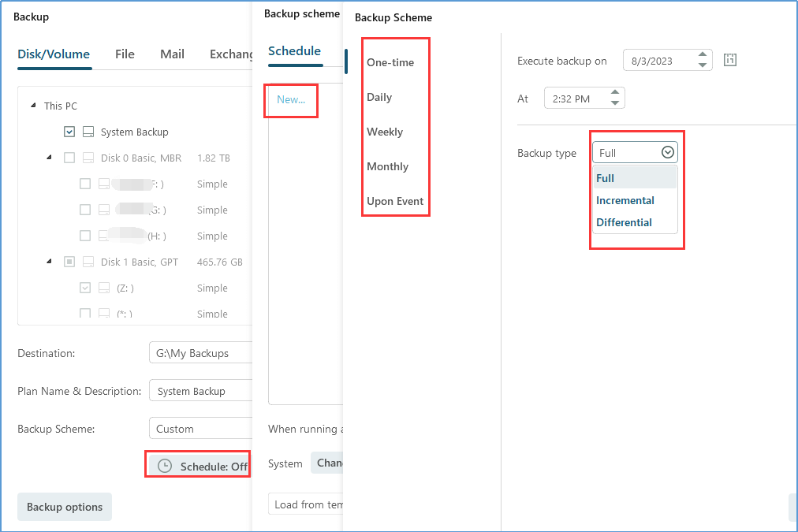Click the Disk 0 Basic, MBR drive icon
Viewport: 798px width, 532px height.
click(88, 158)
